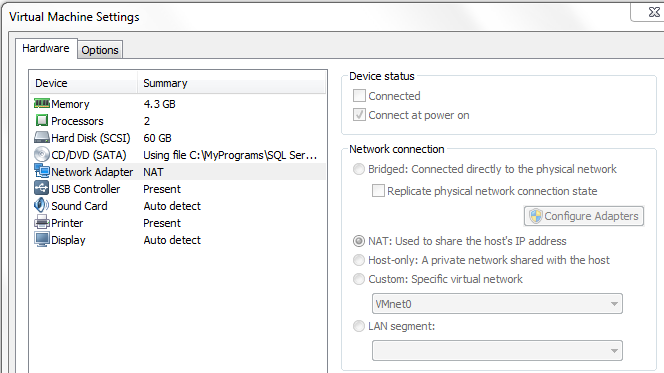Click the CD/DVD (SATA) disc icon
The width and height of the screenshot is (664, 373).
[42, 155]
